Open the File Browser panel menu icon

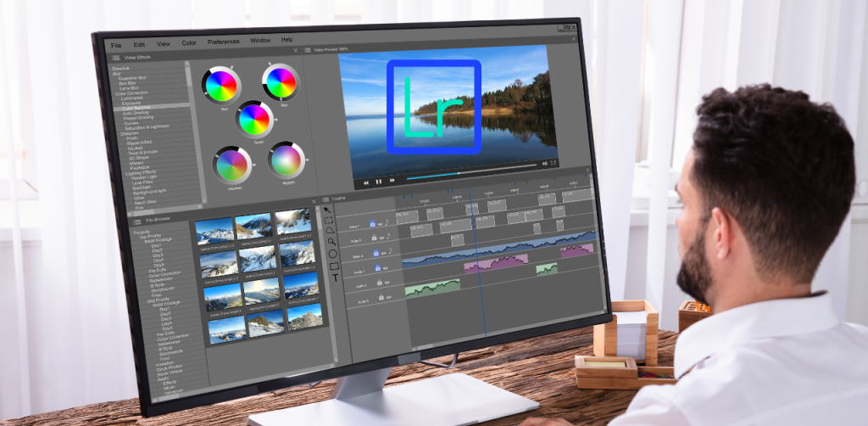(x=138, y=221)
